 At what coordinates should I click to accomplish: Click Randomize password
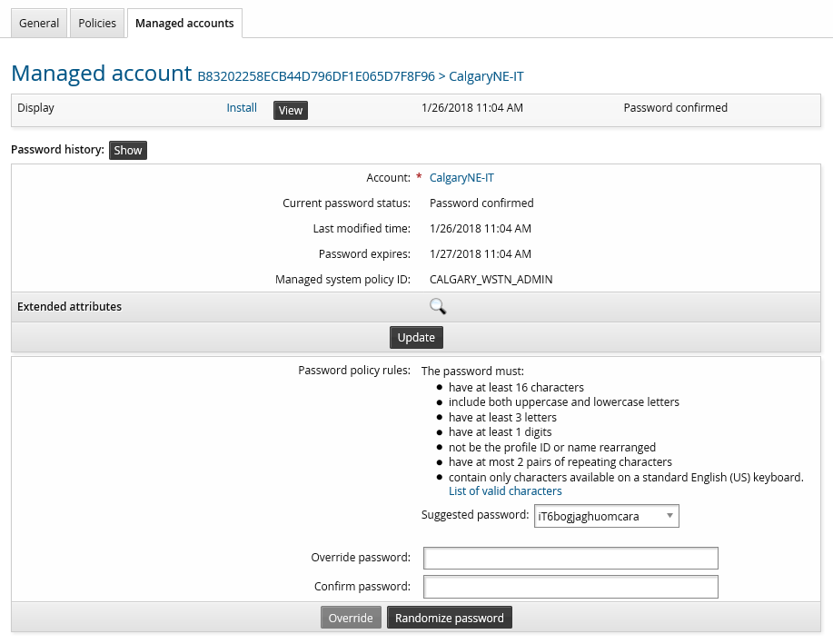click(x=449, y=619)
